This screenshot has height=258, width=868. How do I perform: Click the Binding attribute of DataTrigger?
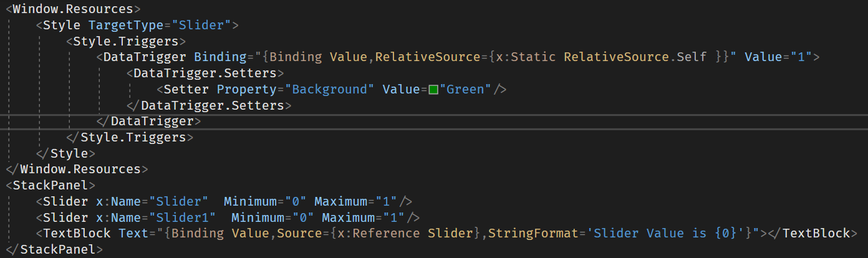coord(219,57)
